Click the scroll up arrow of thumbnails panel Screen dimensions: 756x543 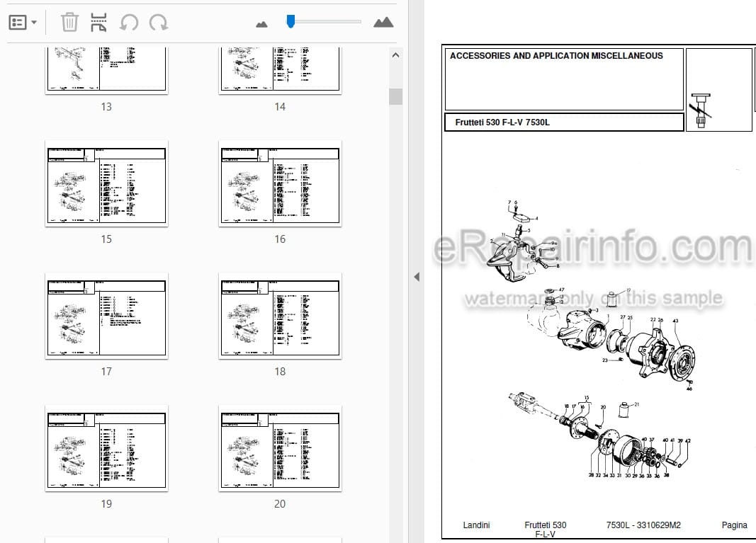396,55
